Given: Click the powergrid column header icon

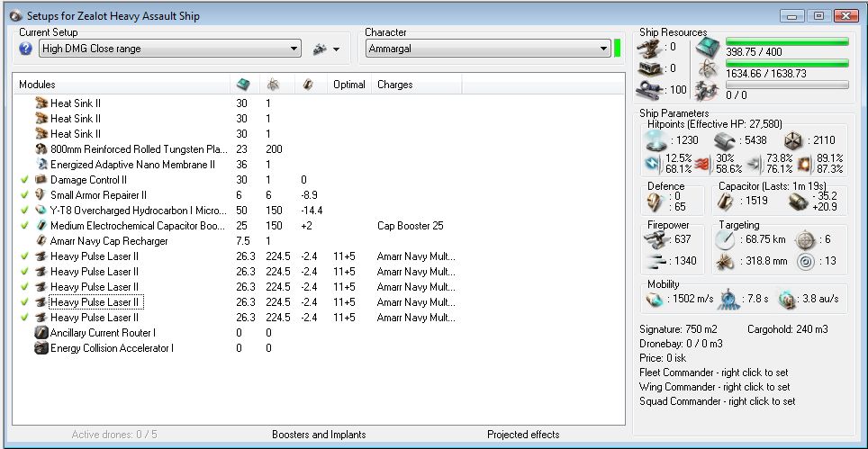Looking at the screenshot, I should click(x=272, y=85).
